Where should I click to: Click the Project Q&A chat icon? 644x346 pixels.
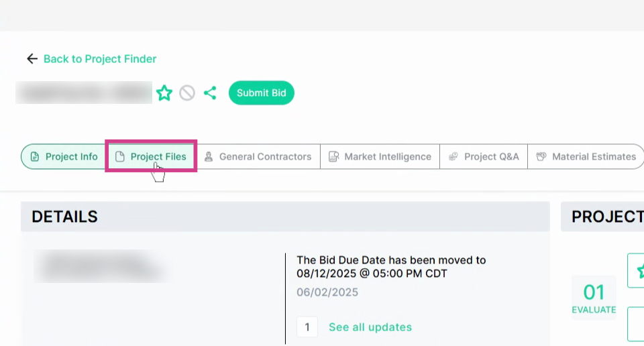click(x=453, y=156)
